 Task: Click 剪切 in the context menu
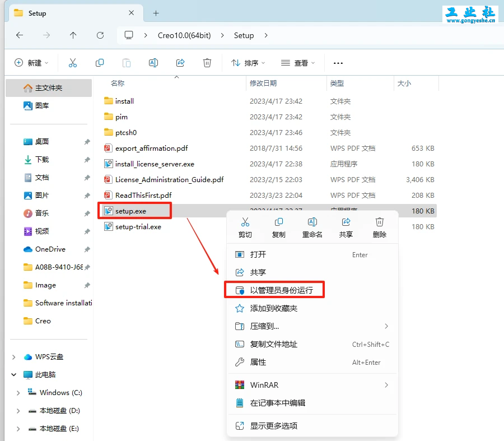click(245, 228)
